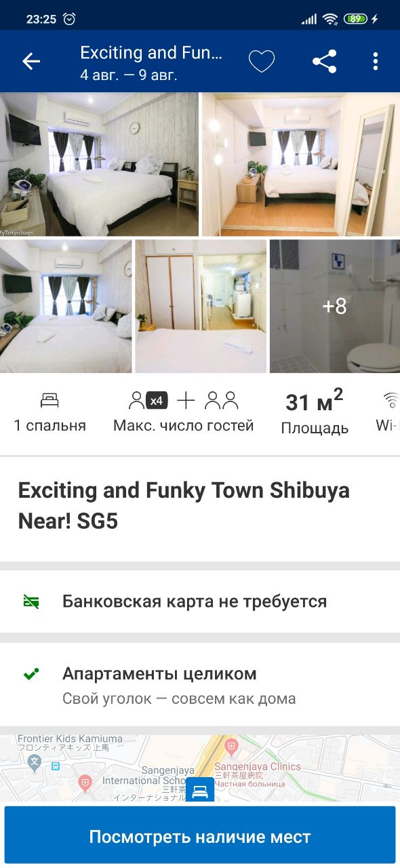Tap the back arrow in header

click(x=31, y=62)
